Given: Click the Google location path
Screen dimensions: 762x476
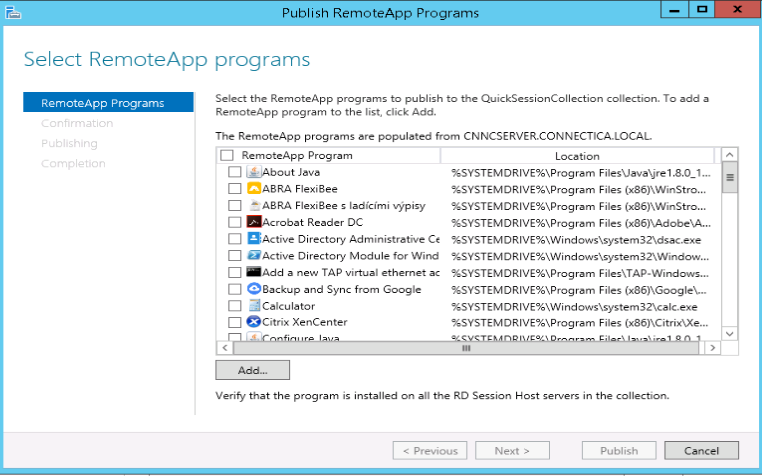Looking at the screenshot, I should pyautogui.click(x=579, y=290).
